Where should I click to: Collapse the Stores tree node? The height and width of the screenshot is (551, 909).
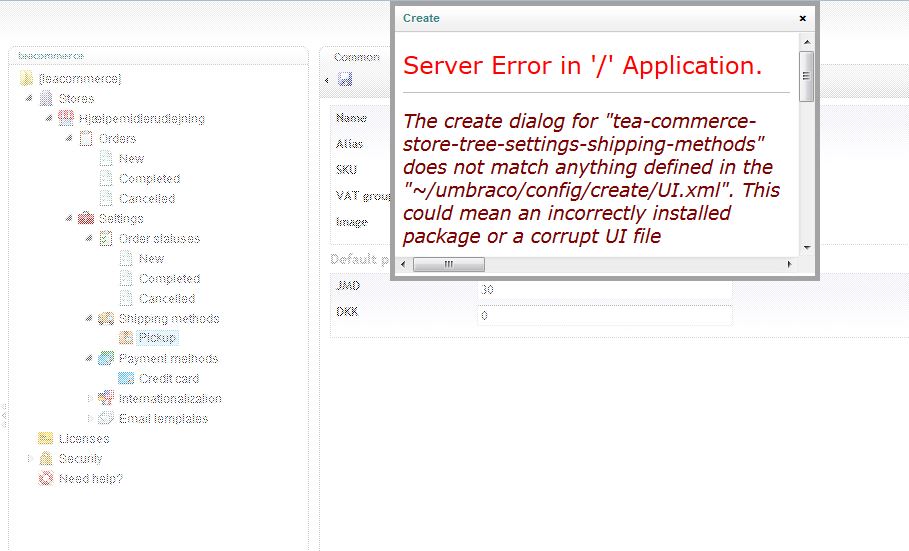coord(29,99)
